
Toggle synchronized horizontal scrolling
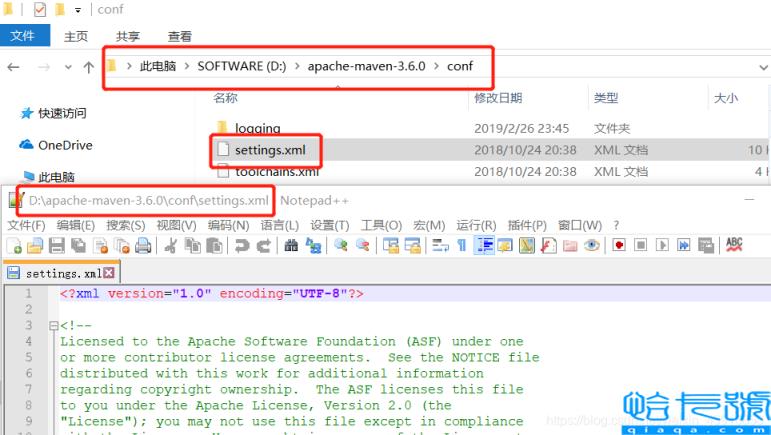[413, 245]
